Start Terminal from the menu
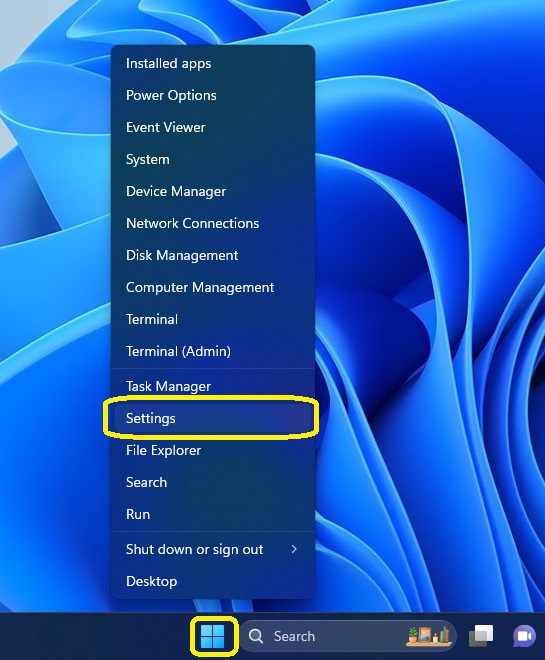545x660 pixels. tap(213, 319)
